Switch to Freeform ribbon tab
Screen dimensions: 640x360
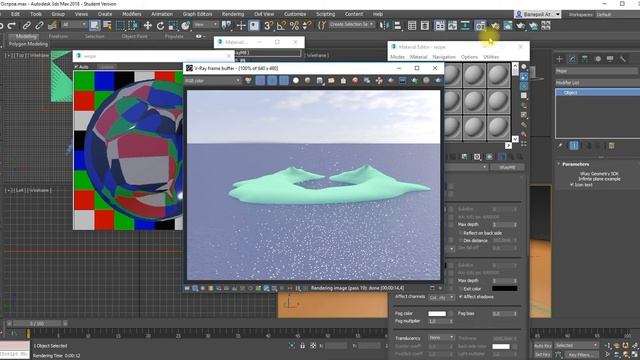(x=58, y=36)
